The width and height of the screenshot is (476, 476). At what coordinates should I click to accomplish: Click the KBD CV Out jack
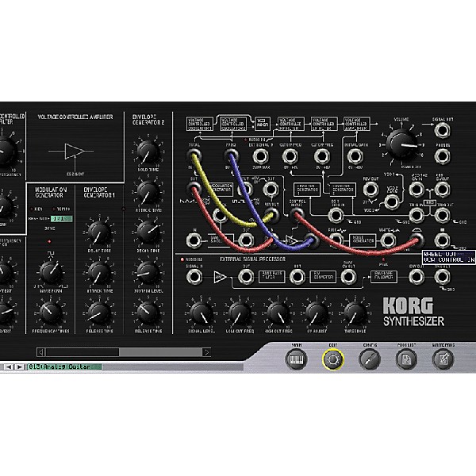click(443, 190)
